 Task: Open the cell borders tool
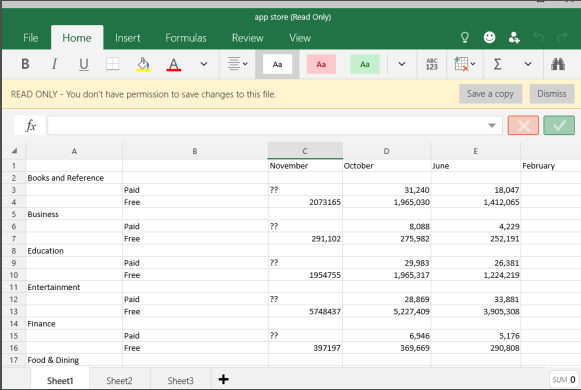pos(113,64)
